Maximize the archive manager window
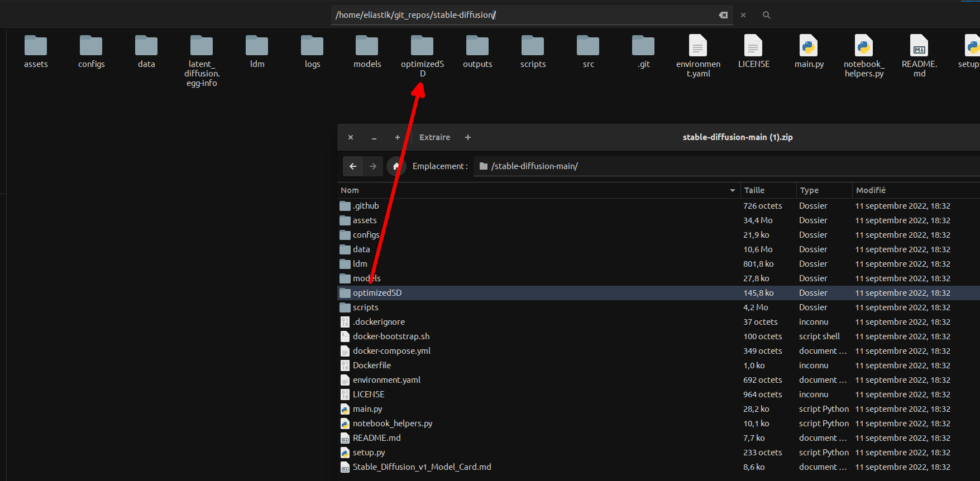The height and width of the screenshot is (481, 980). click(x=398, y=137)
